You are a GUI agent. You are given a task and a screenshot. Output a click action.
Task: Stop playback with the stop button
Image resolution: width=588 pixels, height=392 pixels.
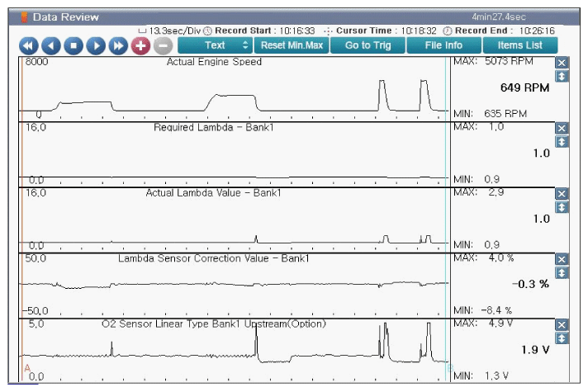click(x=73, y=46)
